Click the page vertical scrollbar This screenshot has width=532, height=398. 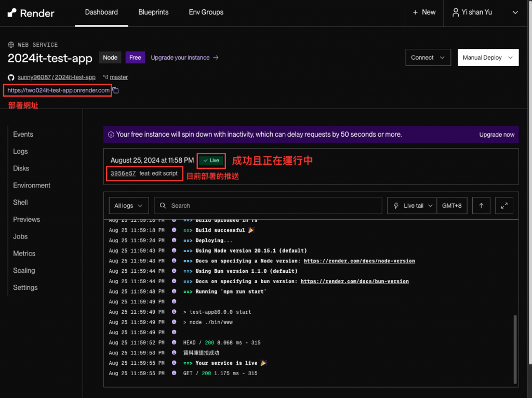[529, 182]
